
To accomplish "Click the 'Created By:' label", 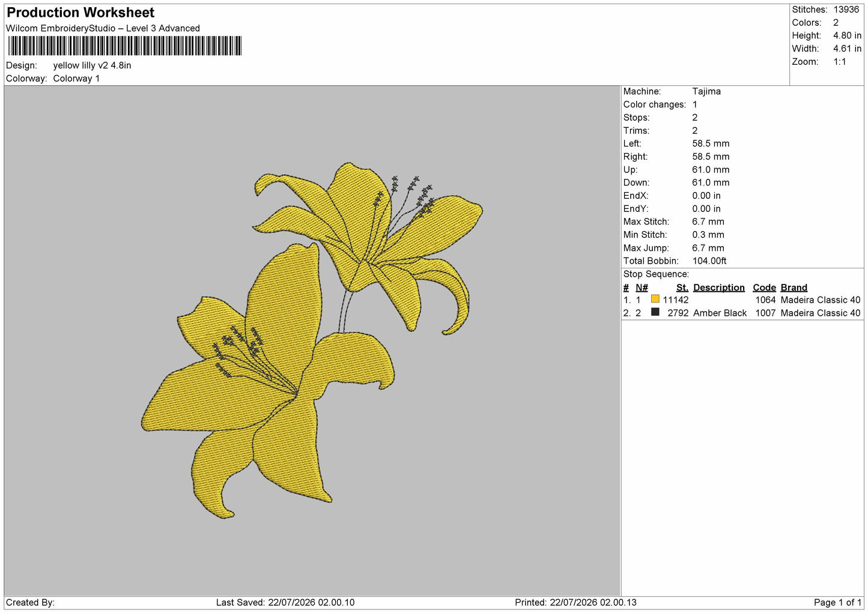I will [x=30, y=603].
